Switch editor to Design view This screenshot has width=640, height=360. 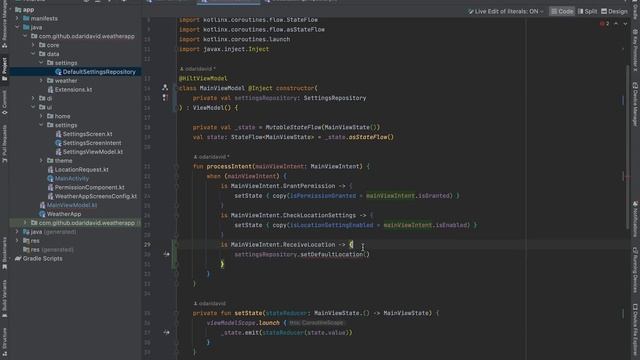(614, 11)
